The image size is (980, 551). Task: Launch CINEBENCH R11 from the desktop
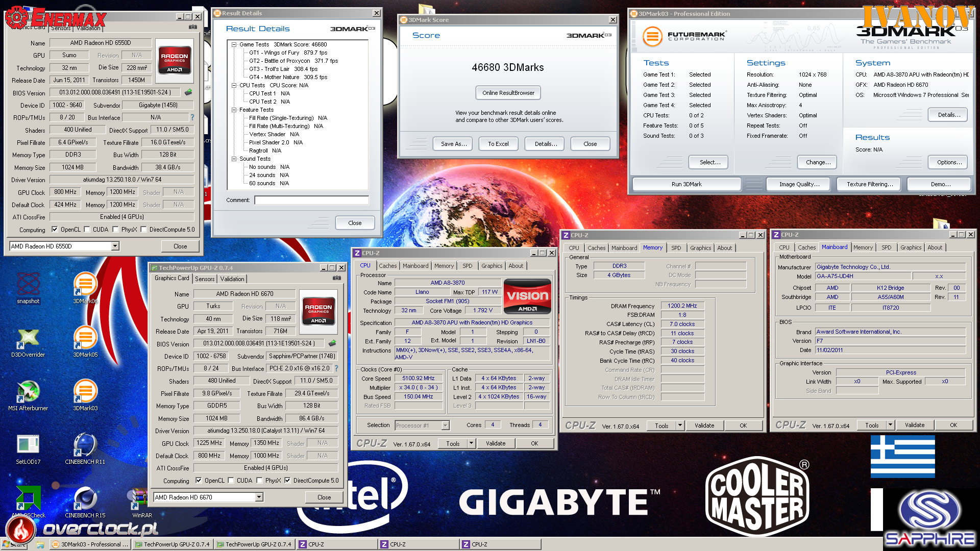(x=85, y=448)
